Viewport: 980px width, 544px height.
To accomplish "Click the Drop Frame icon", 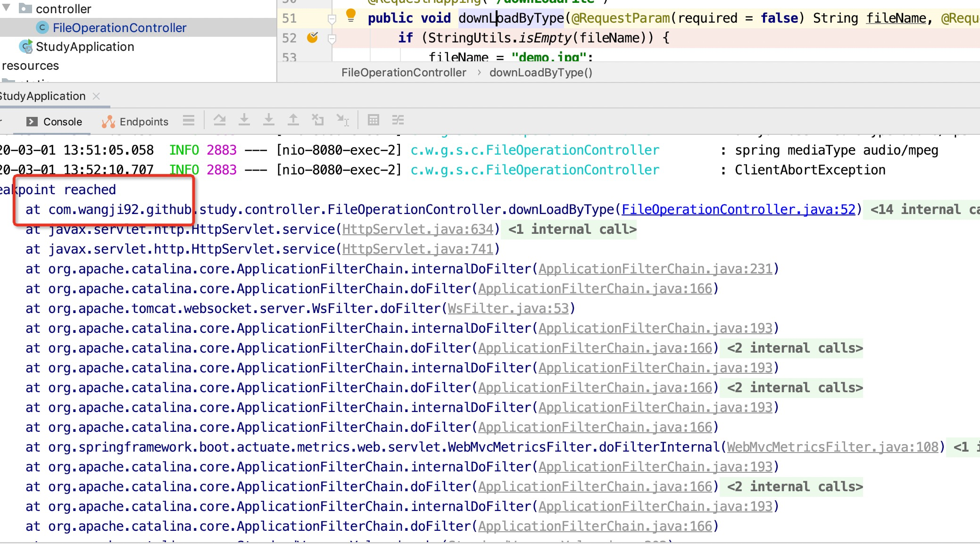I will point(318,120).
